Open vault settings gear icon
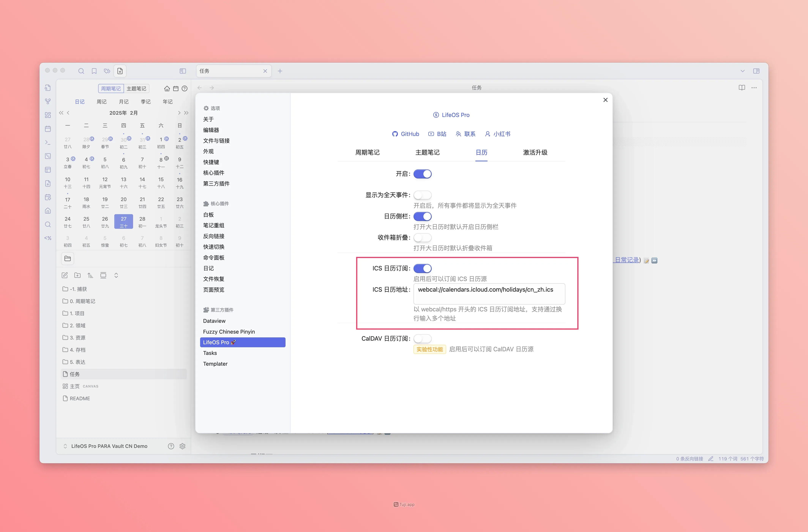The width and height of the screenshot is (808, 532). point(182,446)
